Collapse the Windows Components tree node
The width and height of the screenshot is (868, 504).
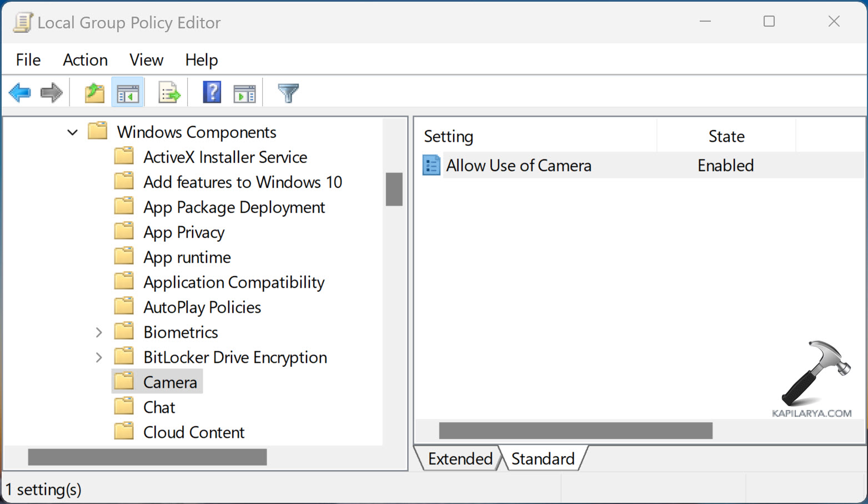click(x=72, y=132)
